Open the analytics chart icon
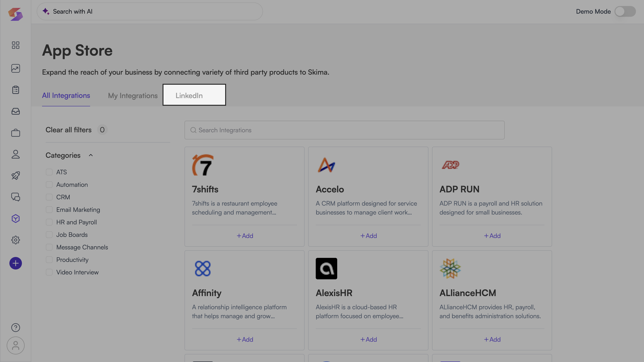644x362 pixels. tap(15, 68)
